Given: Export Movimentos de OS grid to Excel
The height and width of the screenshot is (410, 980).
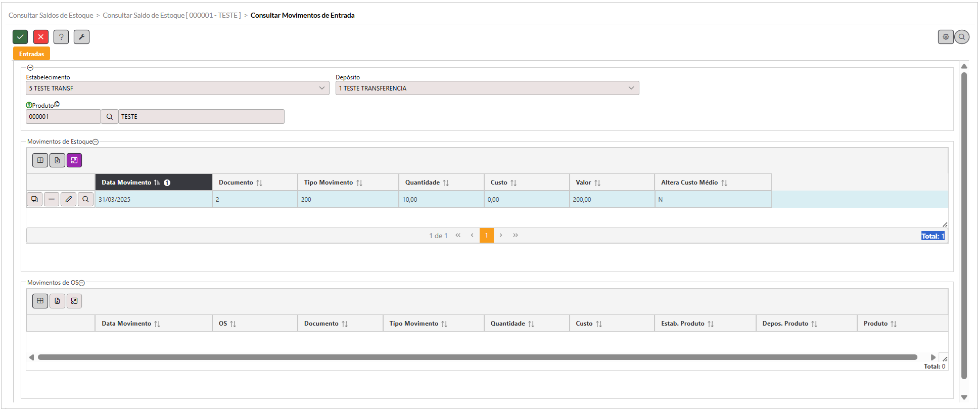Looking at the screenshot, I should coord(57,301).
